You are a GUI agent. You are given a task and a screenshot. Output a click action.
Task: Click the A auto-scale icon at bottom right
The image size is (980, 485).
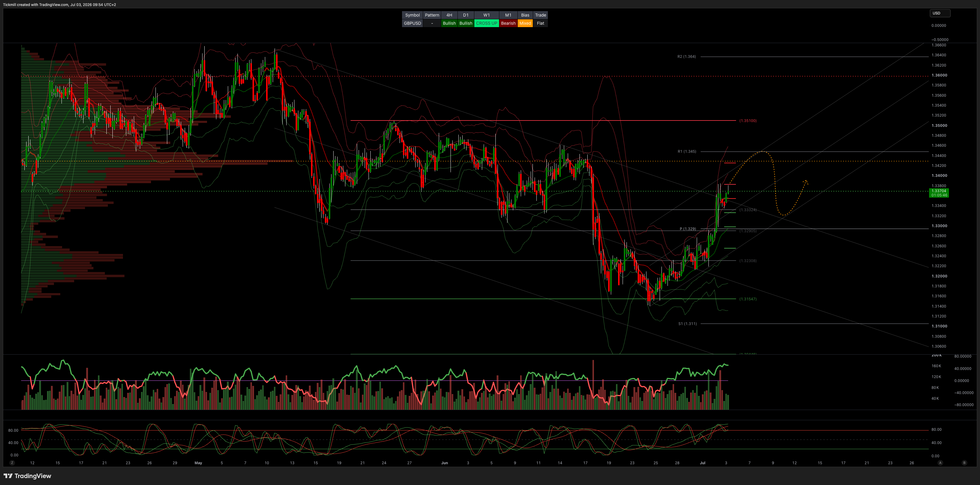pos(940,463)
